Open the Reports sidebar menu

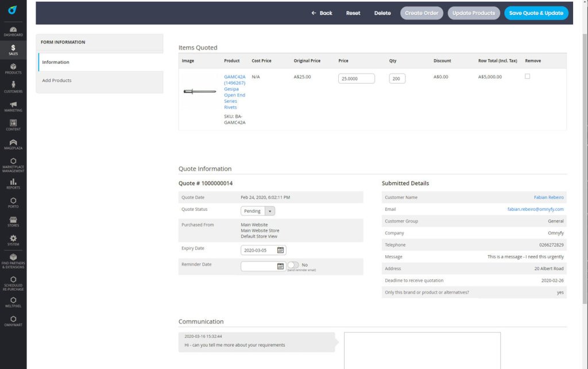13,184
